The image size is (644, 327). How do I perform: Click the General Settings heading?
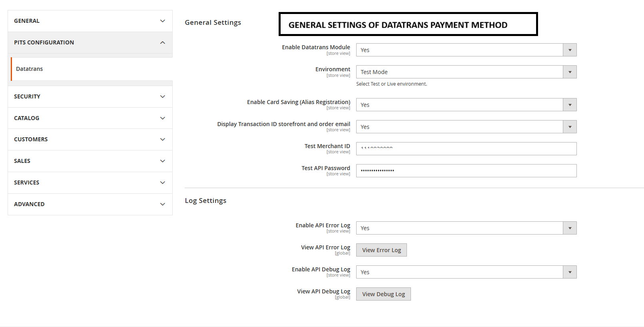pos(213,22)
